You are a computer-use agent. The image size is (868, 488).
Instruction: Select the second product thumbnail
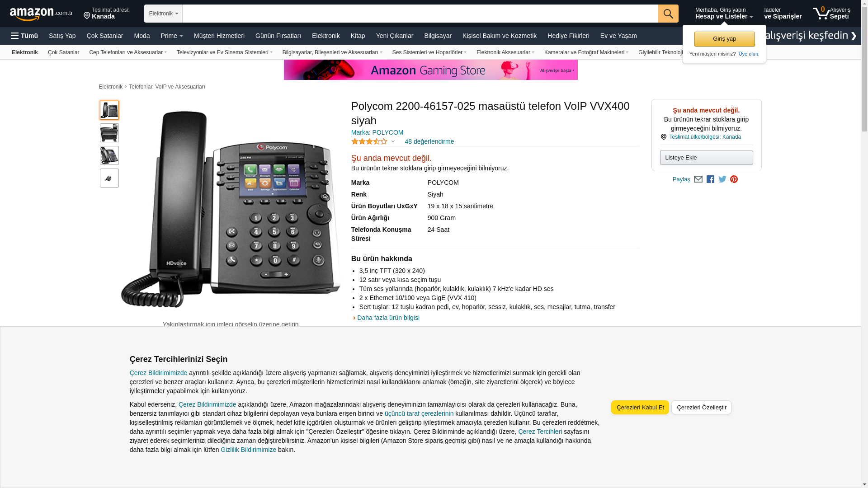click(109, 133)
